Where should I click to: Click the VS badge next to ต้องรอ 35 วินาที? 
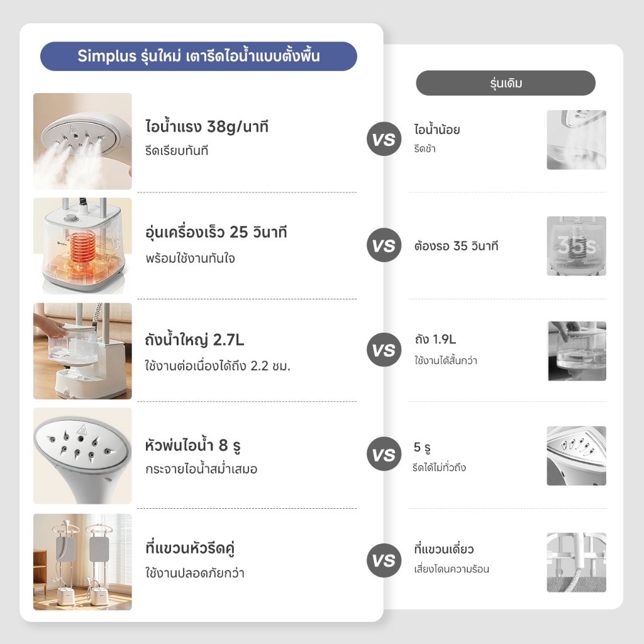pos(384,246)
